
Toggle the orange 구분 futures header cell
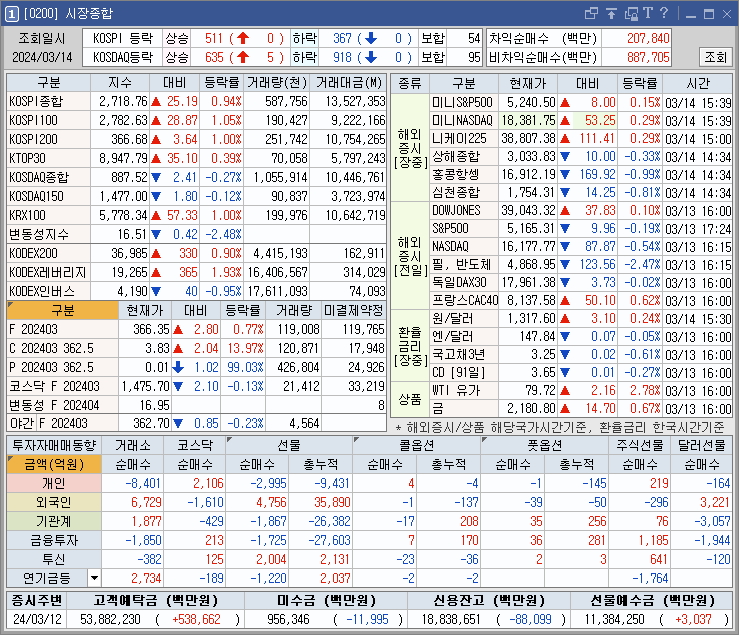(62, 311)
